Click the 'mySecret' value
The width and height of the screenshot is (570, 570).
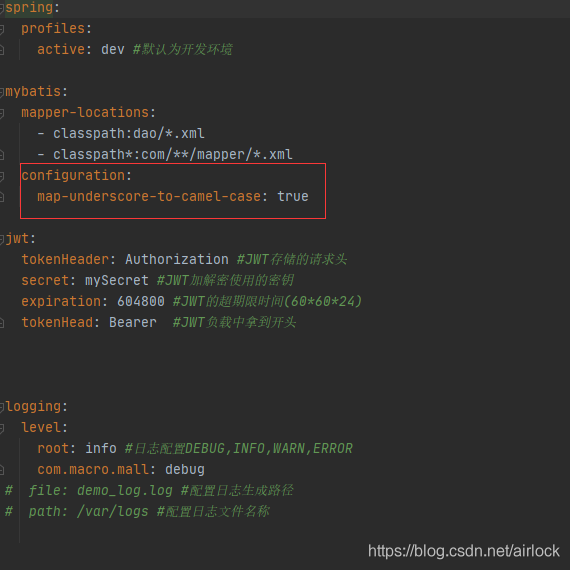(117, 280)
